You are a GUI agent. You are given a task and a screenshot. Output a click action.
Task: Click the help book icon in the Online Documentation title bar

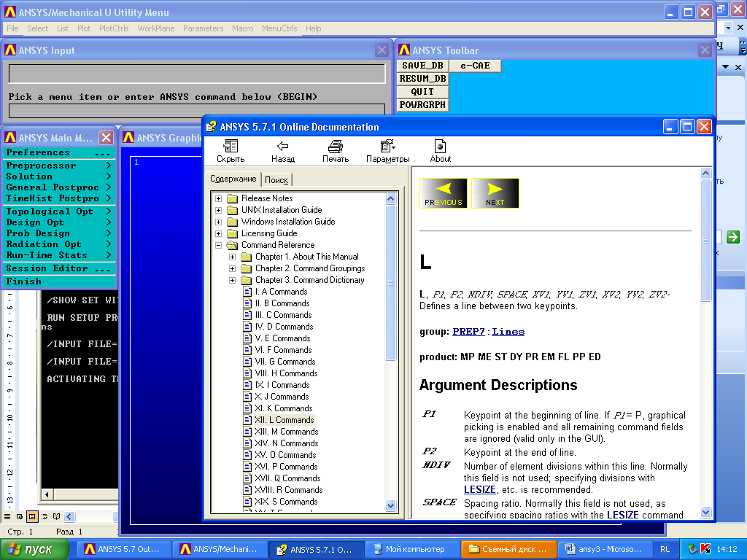pyautogui.click(x=211, y=127)
